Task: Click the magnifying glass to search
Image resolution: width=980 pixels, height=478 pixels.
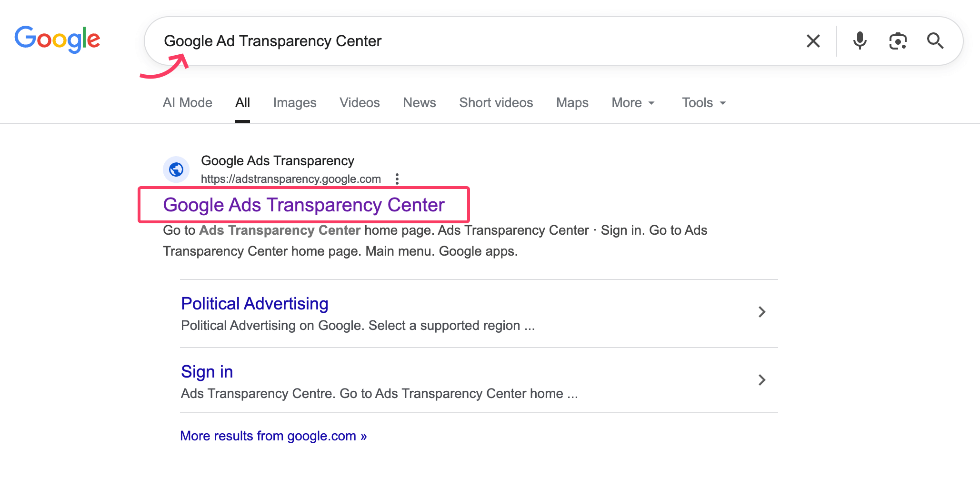Action: [935, 41]
